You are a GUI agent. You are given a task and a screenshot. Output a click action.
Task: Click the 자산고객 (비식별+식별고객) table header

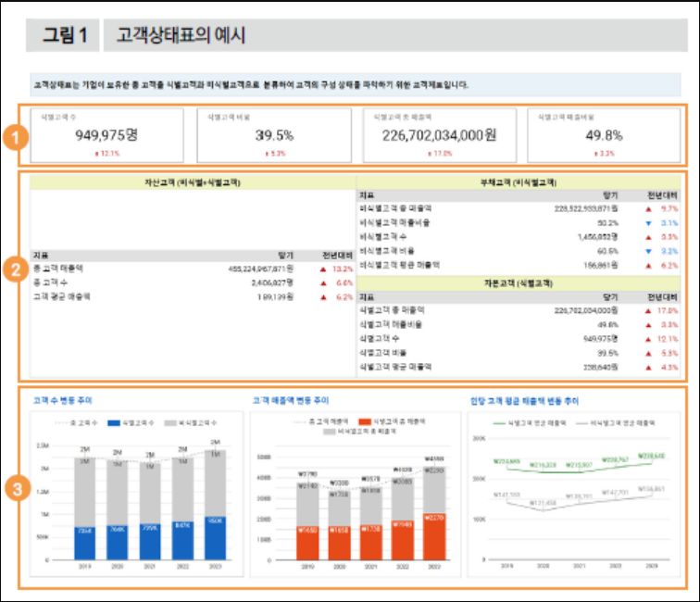(x=193, y=182)
